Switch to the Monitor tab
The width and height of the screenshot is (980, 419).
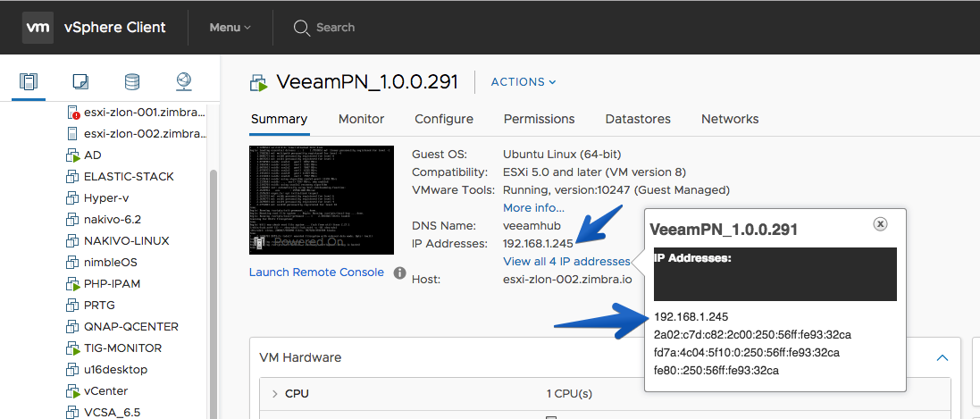tap(361, 119)
